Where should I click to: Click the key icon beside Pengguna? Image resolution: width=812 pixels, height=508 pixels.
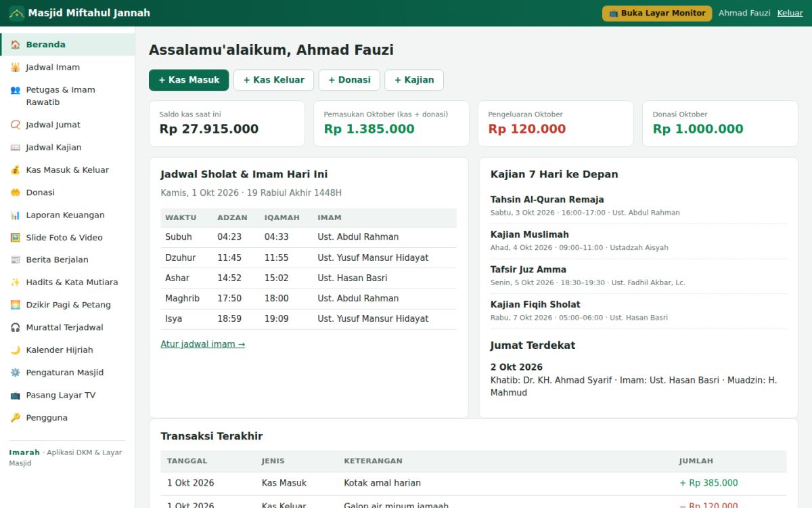tap(15, 417)
